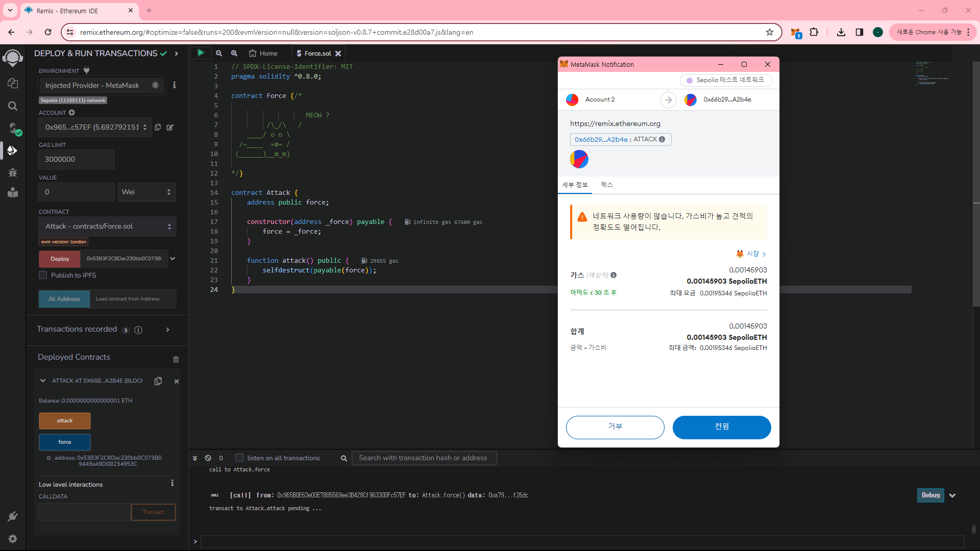Open the Contract selector dropdown
The width and height of the screenshot is (980, 551).
tap(107, 227)
